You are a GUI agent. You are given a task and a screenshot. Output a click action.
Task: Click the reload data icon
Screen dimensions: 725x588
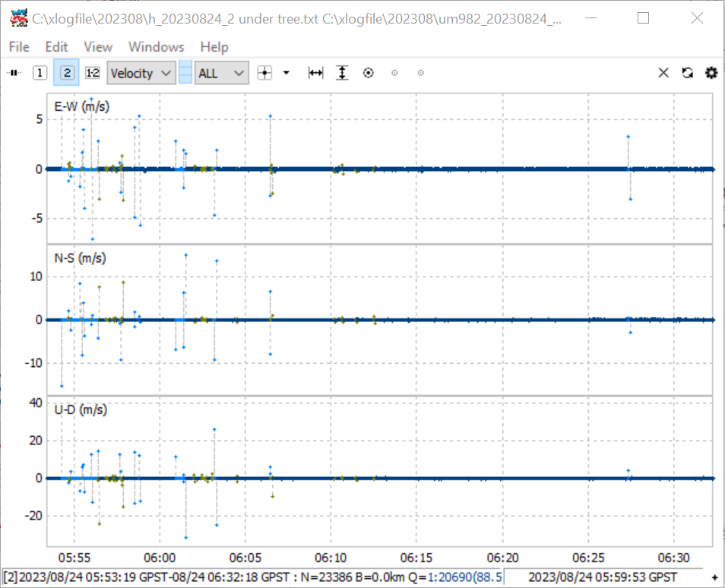[x=688, y=73]
